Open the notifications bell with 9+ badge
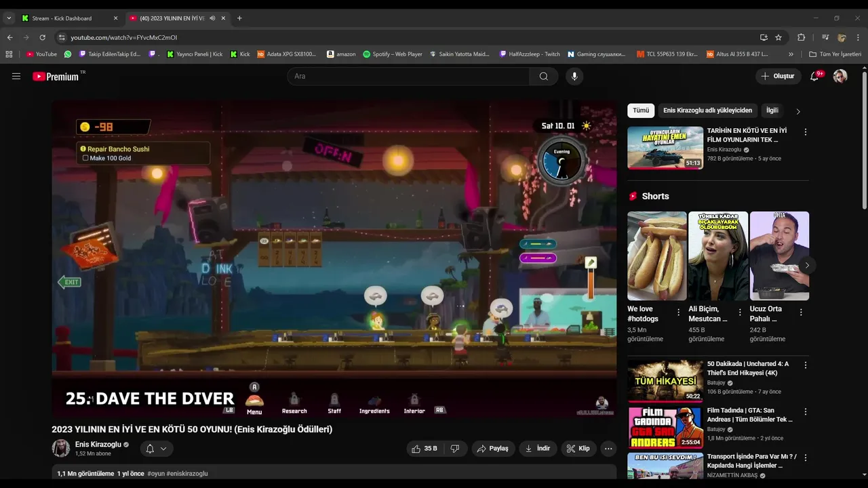Image resolution: width=868 pixels, height=488 pixels. pos(814,76)
